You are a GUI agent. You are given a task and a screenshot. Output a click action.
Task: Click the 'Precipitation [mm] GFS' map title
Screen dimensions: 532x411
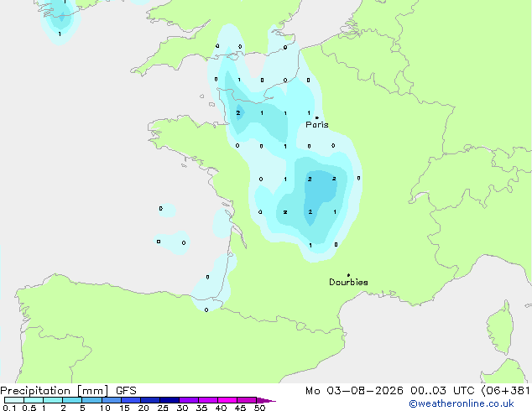(68, 391)
